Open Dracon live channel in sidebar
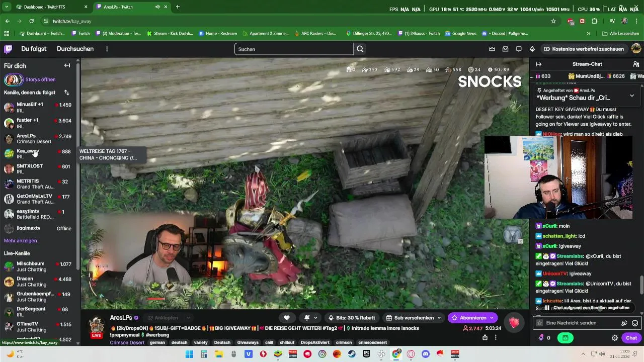Viewport: 644px width, 362px height. pos(38,282)
